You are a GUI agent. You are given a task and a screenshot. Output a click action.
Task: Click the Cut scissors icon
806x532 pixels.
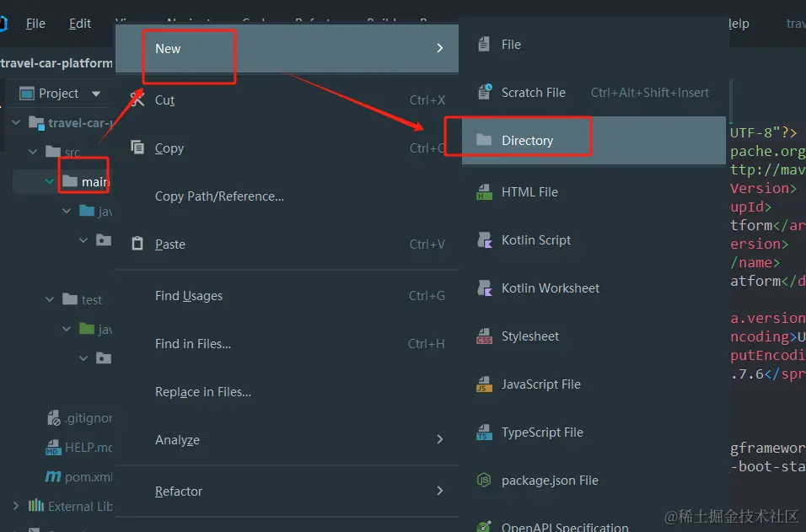[x=137, y=99]
